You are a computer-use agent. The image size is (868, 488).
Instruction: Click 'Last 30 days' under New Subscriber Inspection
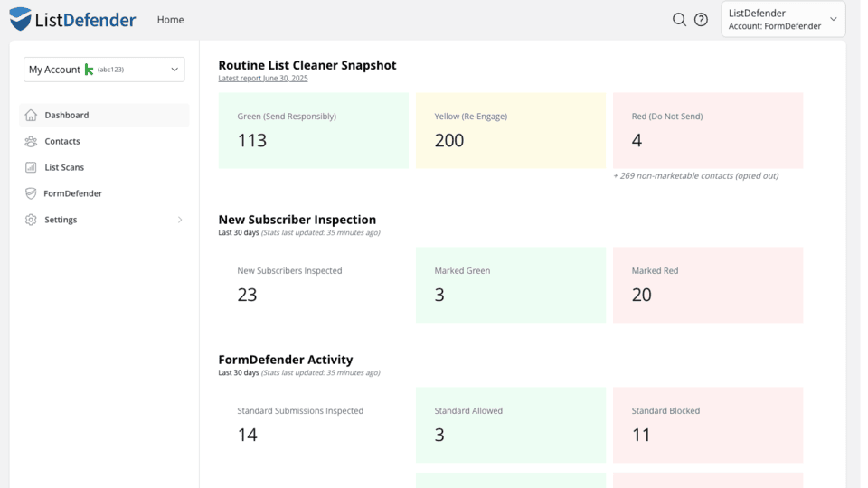pos(239,232)
